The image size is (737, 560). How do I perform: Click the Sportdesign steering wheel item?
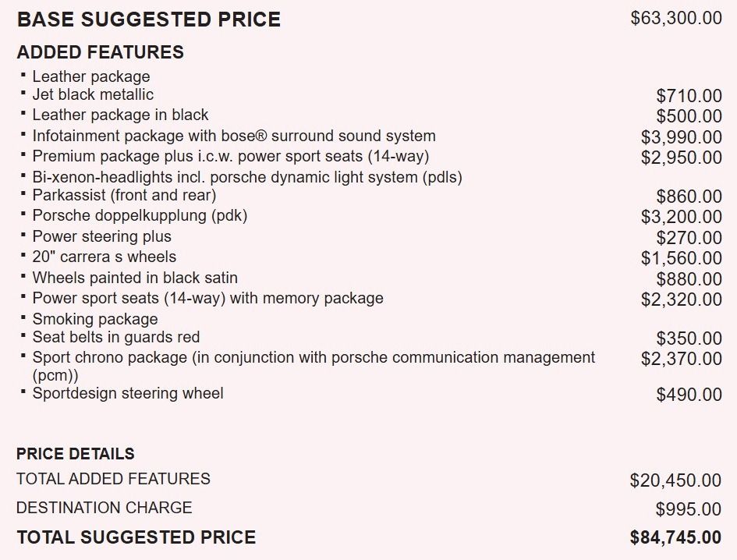pos(128,393)
